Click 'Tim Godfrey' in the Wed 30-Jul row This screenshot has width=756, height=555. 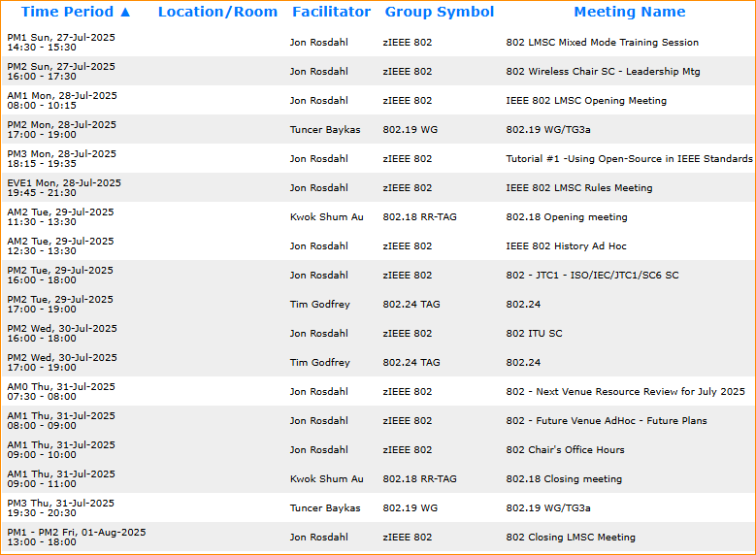pos(319,362)
